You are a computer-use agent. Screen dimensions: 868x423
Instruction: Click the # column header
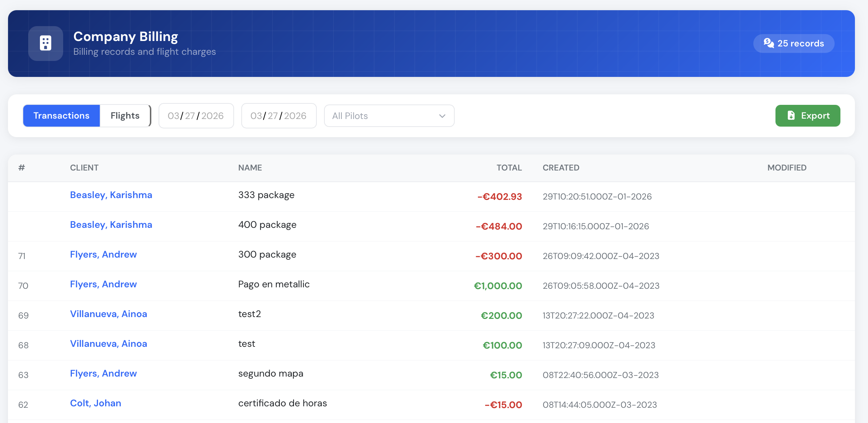pyautogui.click(x=22, y=168)
